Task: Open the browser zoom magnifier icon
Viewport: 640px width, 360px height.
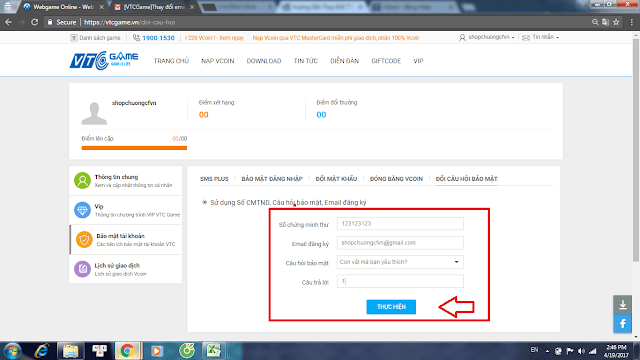Action: 595,22
